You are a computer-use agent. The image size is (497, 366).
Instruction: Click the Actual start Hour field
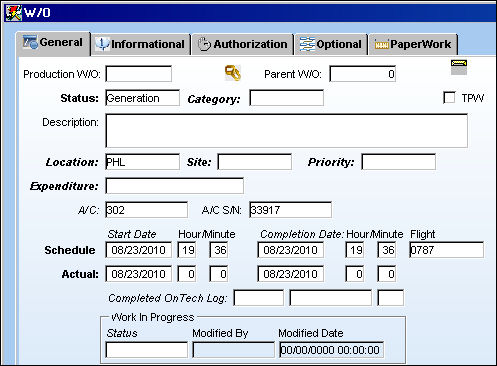tap(187, 274)
